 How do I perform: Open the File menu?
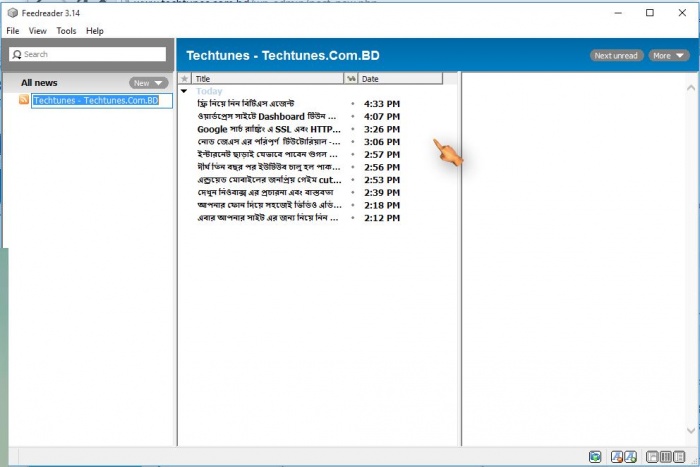(x=12, y=31)
